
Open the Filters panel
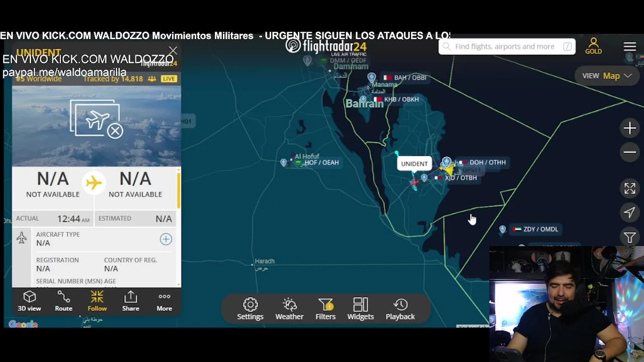pyautogui.click(x=326, y=309)
